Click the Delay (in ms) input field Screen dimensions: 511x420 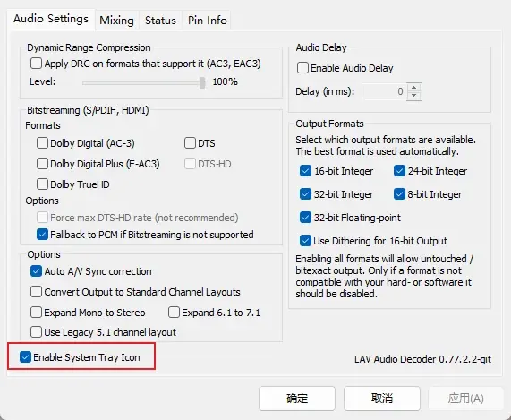click(x=384, y=91)
